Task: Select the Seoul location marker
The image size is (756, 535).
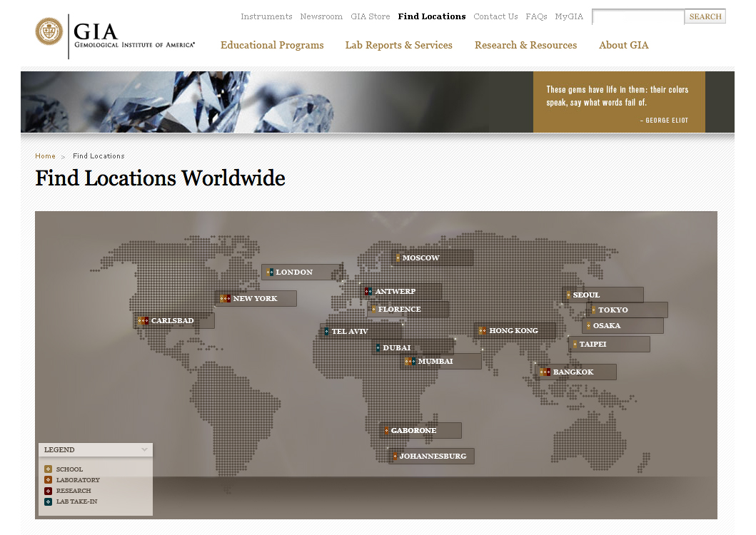Action: point(603,295)
